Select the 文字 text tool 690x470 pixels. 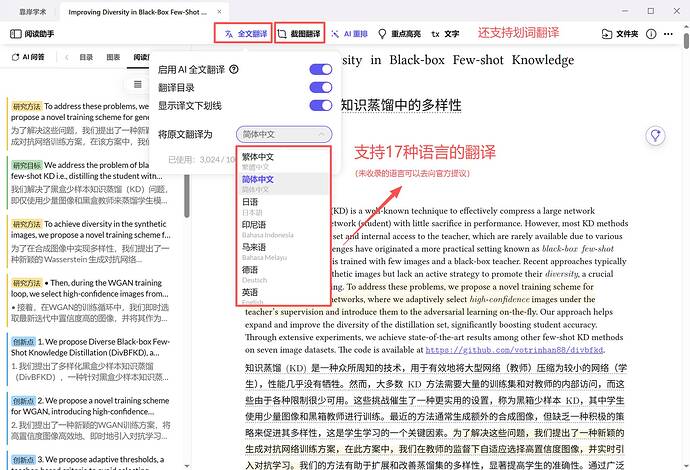pyautogui.click(x=445, y=34)
